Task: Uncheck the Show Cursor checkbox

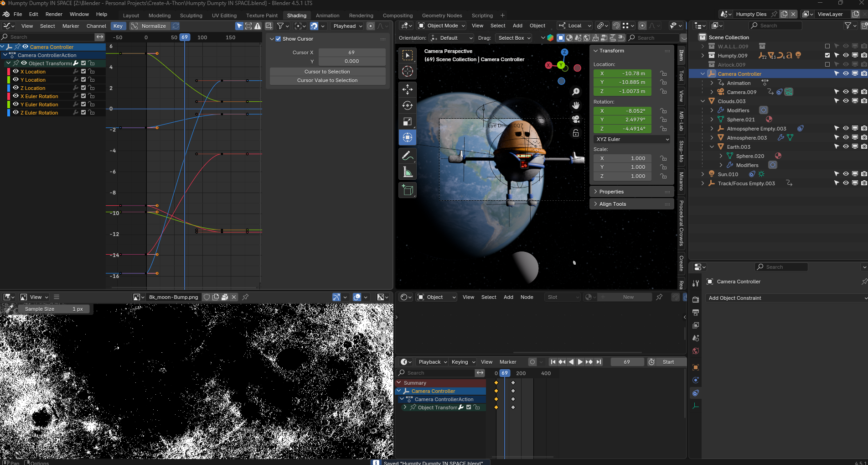Action: [278, 39]
